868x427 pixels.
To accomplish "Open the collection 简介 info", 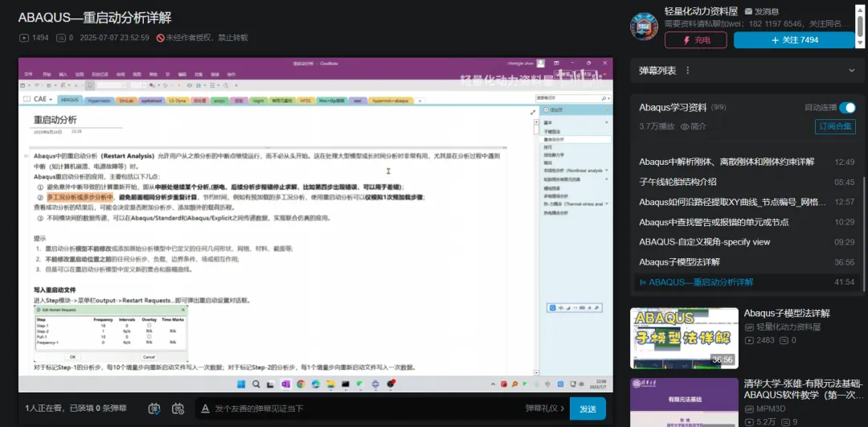I will (x=694, y=126).
